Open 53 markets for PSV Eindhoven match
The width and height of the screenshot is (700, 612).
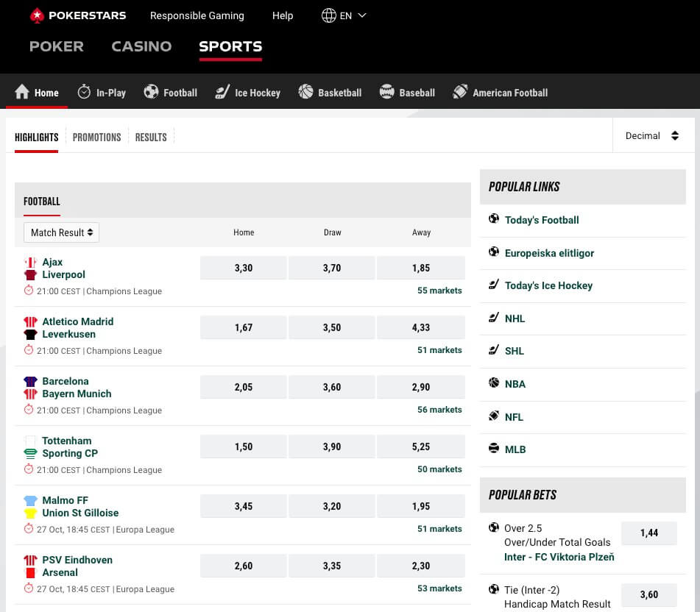tap(439, 588)
